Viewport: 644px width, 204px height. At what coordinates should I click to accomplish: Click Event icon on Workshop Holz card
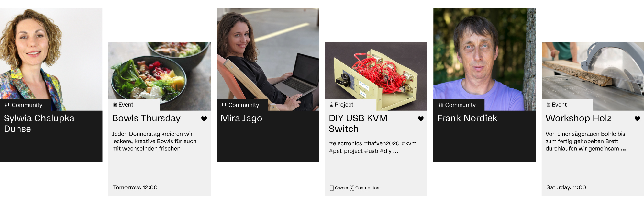click(548, 105)
